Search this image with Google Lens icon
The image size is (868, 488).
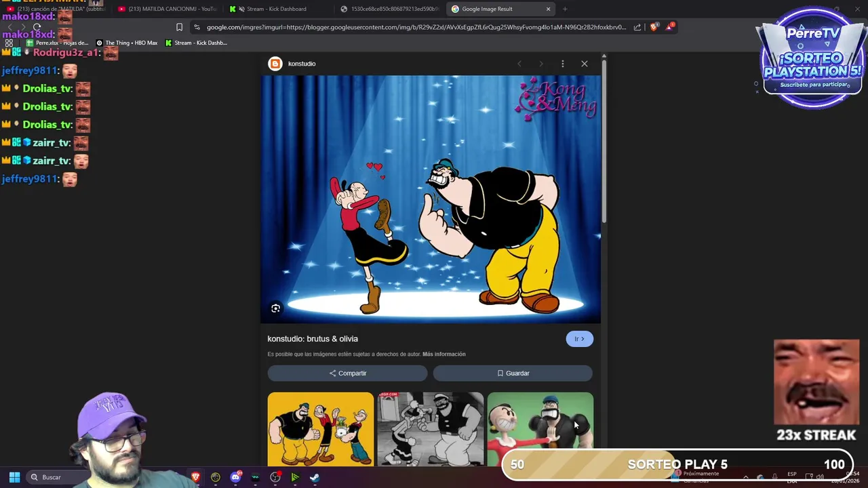pyautogui.click(x=275, y=308)
